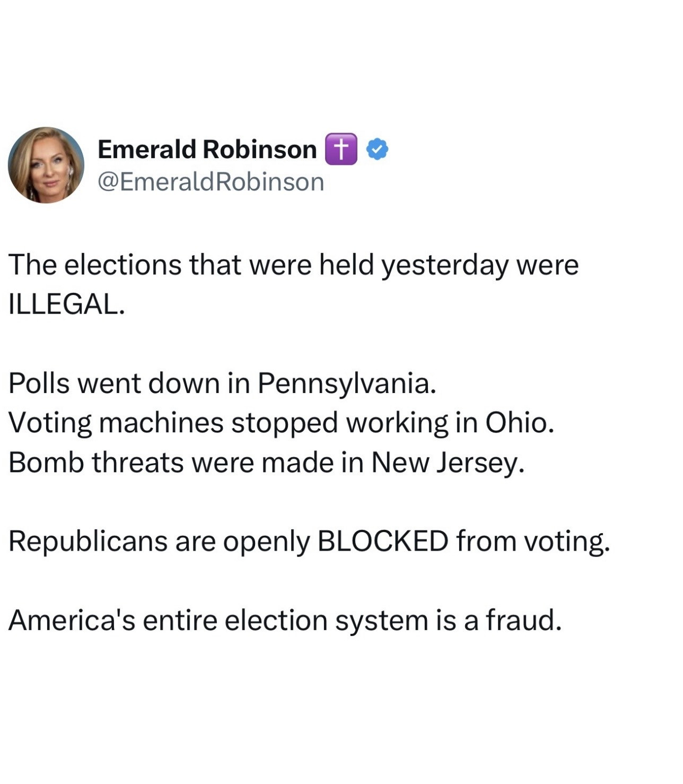This screenshot has width=683, height=784.
Task: Click the word yesterday in the first line
Action: tap(445, 265)
